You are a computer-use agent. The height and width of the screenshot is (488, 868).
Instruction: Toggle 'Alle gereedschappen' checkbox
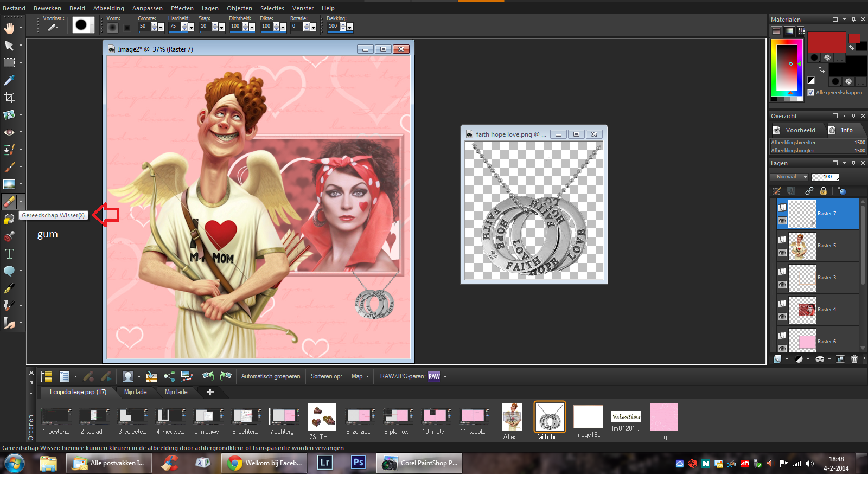[x=811, y=93]
